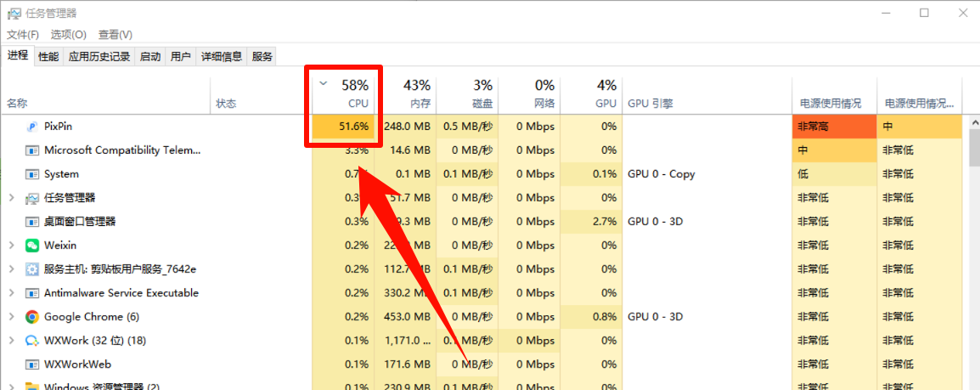Click Microsoft Compatibility Telemetry 中 power cell

834,150
